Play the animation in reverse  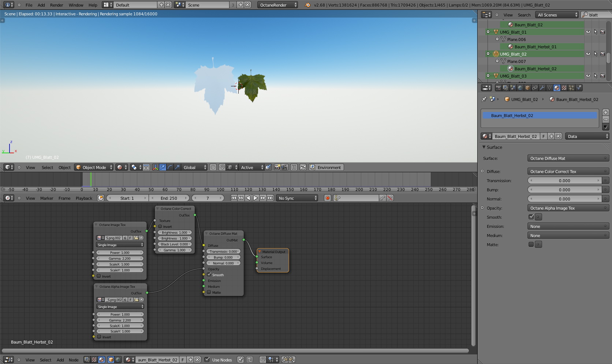tap(248, 198)
